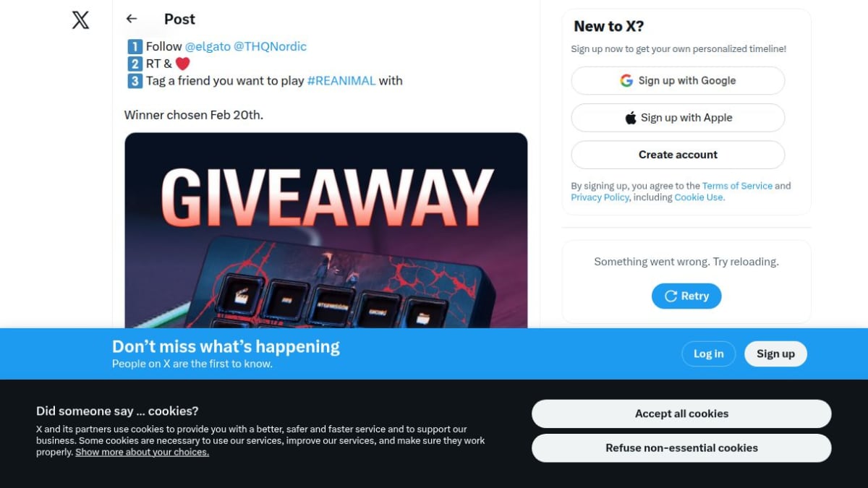Accept all cookies
868x488 pixels.
click(x=681, y=414)
